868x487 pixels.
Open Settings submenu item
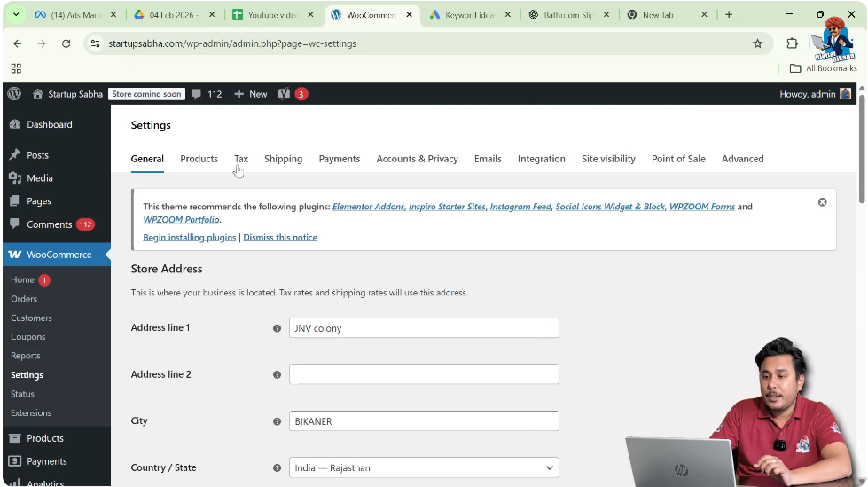point(27,375)
